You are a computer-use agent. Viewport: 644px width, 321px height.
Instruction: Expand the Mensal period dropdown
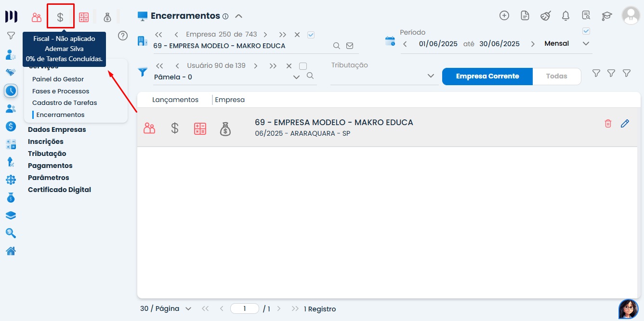(586, 44)
